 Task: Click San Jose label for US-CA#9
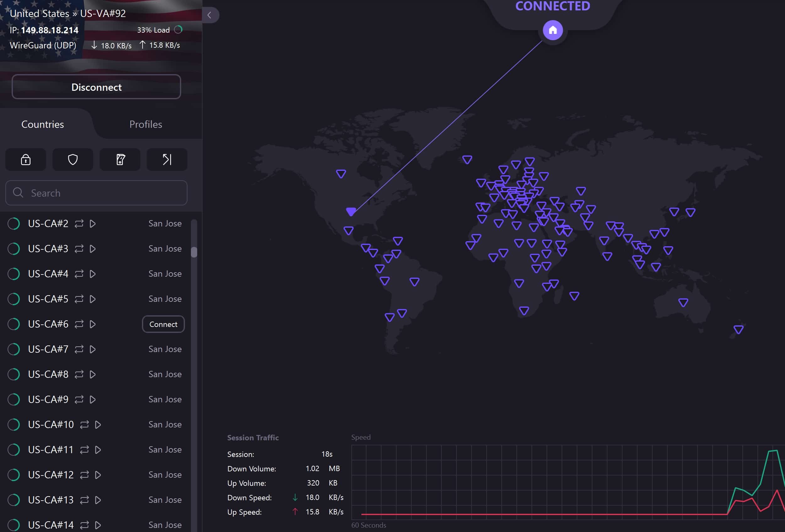click(165, 399)
